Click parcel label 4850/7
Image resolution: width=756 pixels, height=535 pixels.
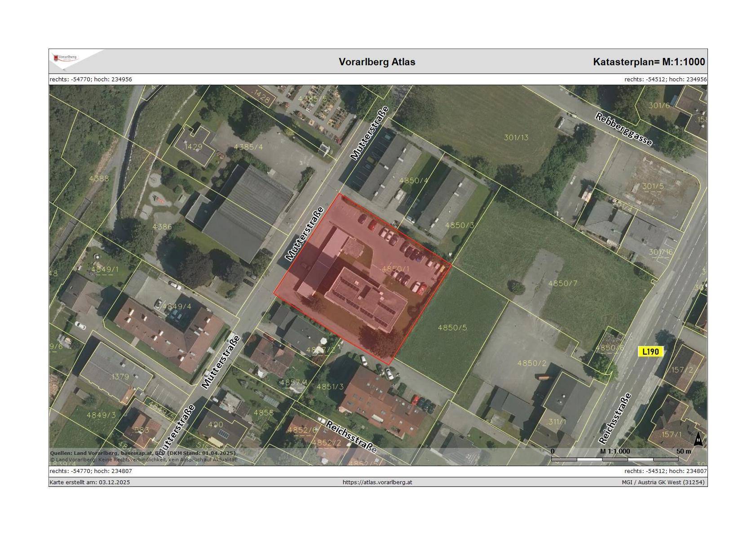(x=562, y=283)
